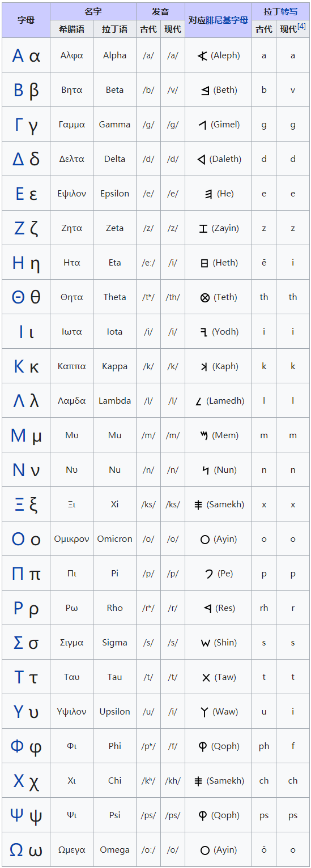Click the Phi letter link Φ φ
Image resolution: width=311 pixels, height=868 pixels.
point(26,747)
